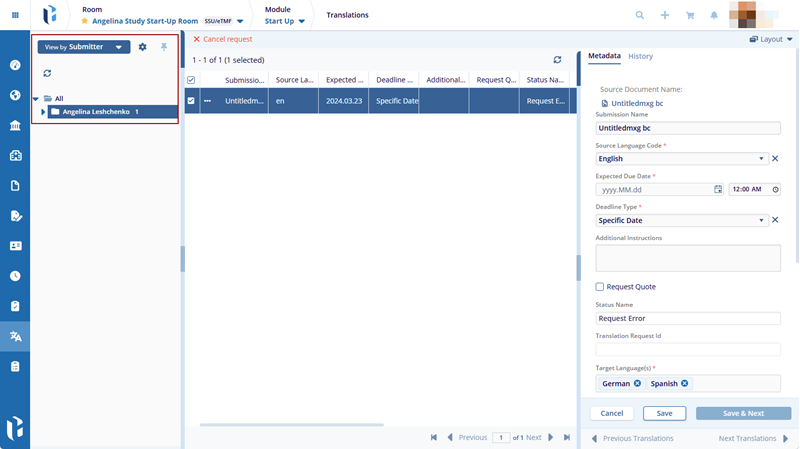The height and width of the screenshot is (449, 800).
Task: Open the Layout menu
Action: 770,39
